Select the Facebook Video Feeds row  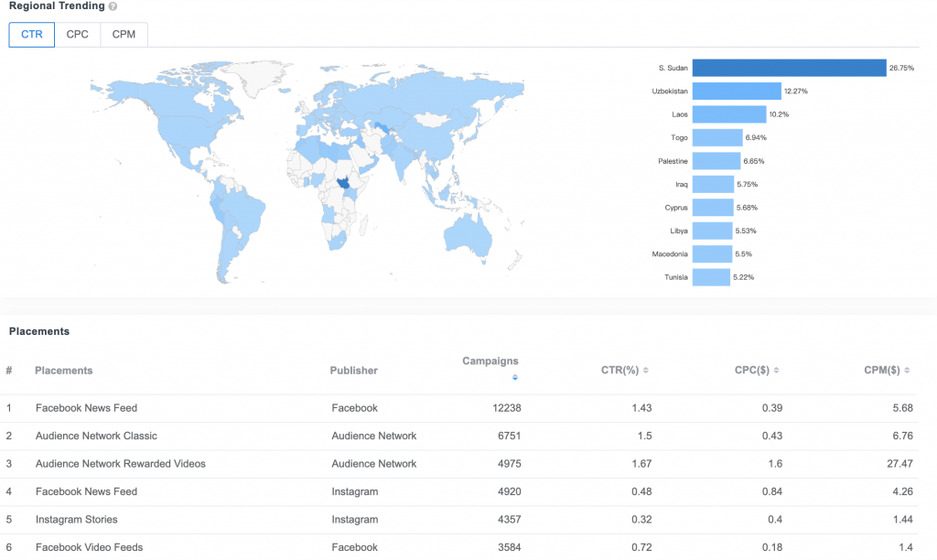click(x=459, y=547)
